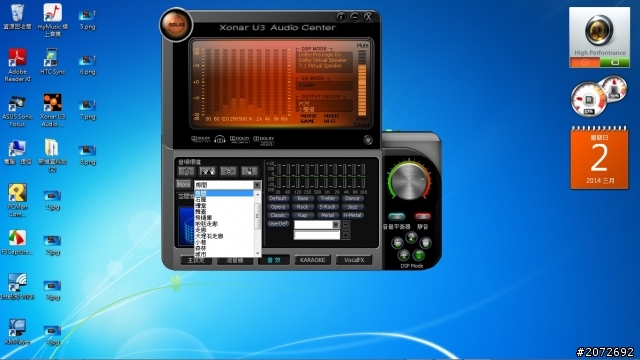Click the lit green DSP Mode button
This screenshot has width=640, height=360.
tap(418, 256)
